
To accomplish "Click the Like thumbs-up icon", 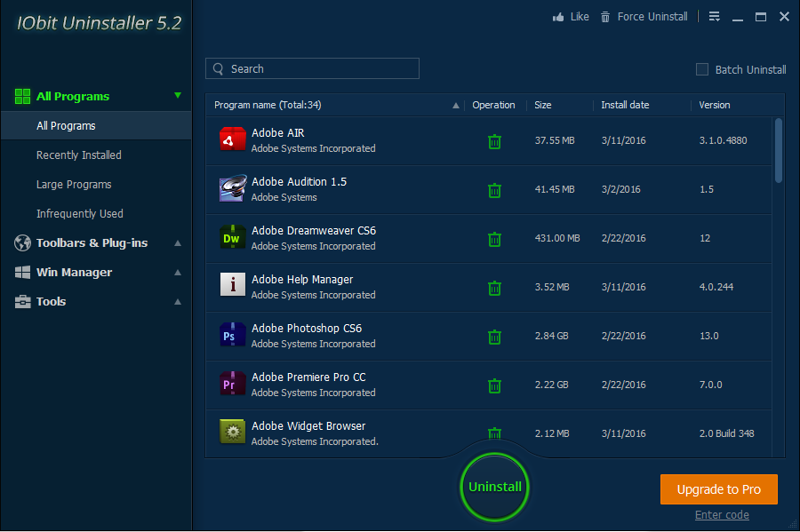I will 559,17.
